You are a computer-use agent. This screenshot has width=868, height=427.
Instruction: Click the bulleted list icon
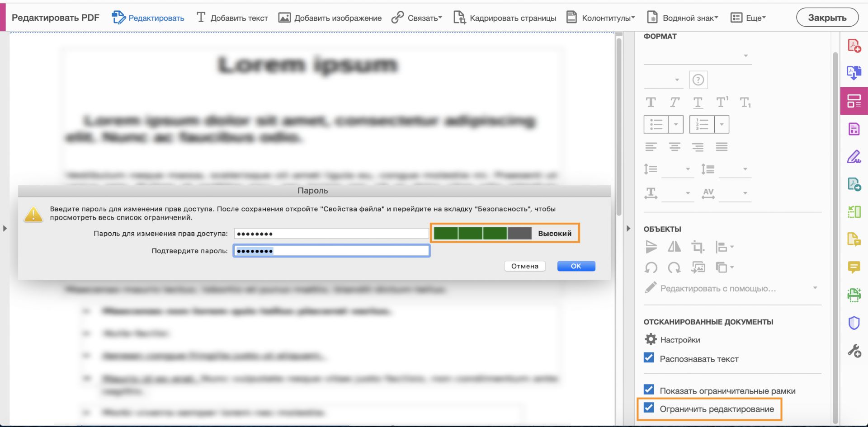click(x=656, y=124)
